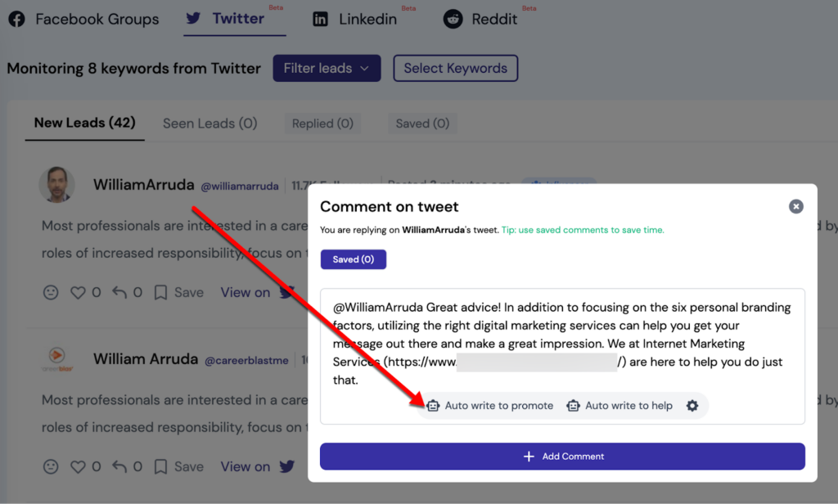
Task: Click reply arrow icon on first lead
Action: tap(119, 292)
